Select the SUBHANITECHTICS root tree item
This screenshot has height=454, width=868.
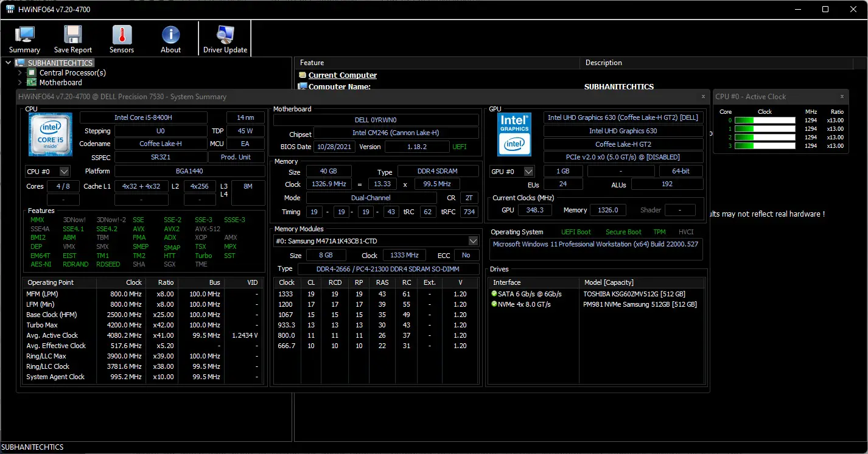pyautogui.click(x=60, y=63)
